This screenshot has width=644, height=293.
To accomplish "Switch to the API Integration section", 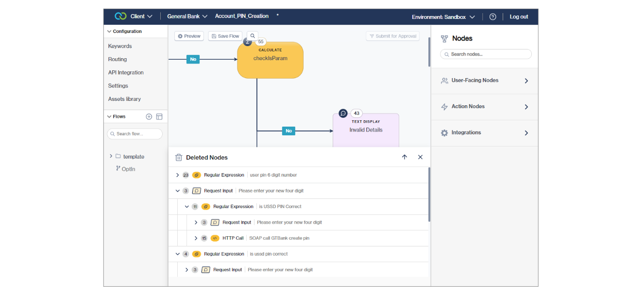I will (x=126, y=72).
